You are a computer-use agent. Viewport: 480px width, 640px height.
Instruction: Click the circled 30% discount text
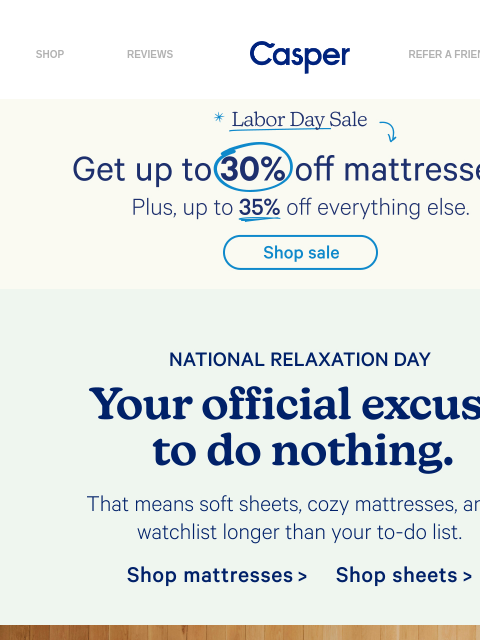coord(253,167)
